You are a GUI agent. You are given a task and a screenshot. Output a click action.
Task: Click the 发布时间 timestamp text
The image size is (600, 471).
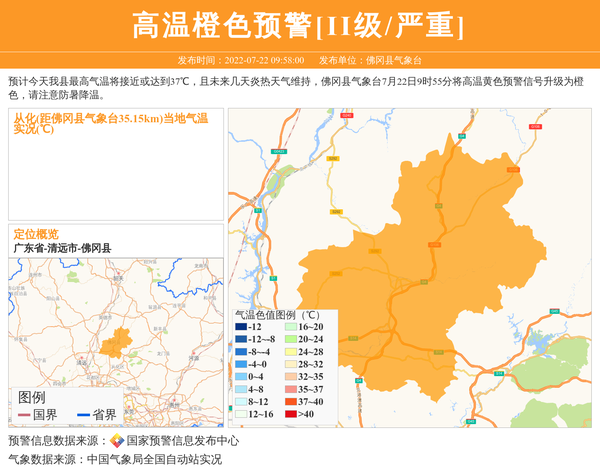[241, 61]
